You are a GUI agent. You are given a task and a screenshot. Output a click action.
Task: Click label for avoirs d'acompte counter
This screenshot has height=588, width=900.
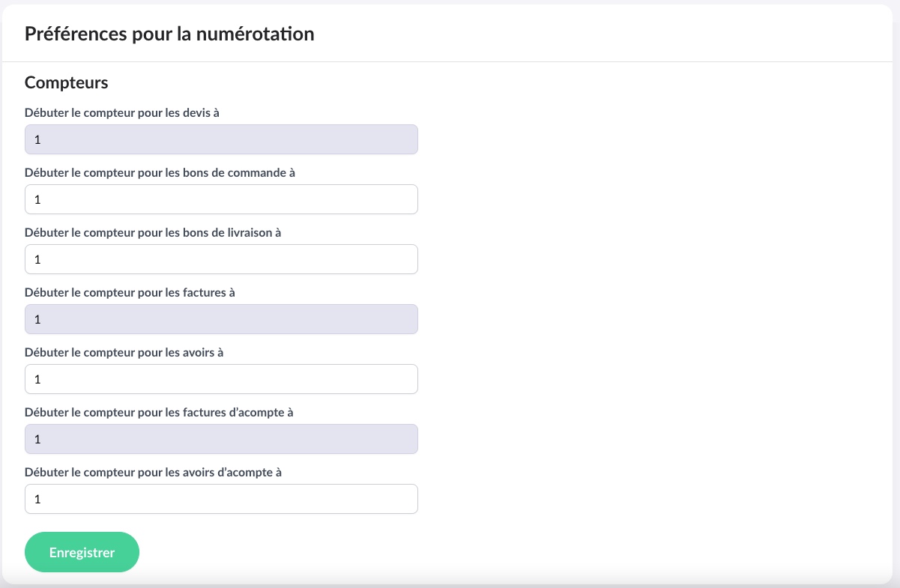[x=154, y=472]
